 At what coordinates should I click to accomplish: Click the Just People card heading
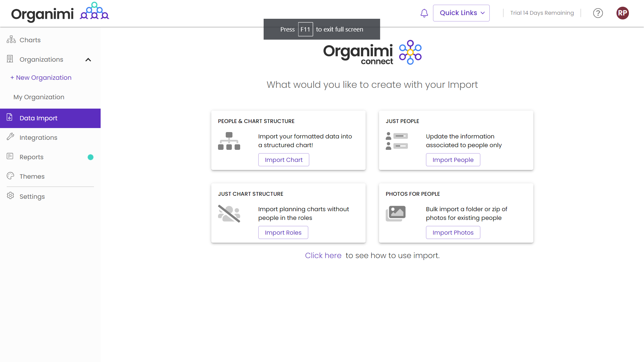402,121
